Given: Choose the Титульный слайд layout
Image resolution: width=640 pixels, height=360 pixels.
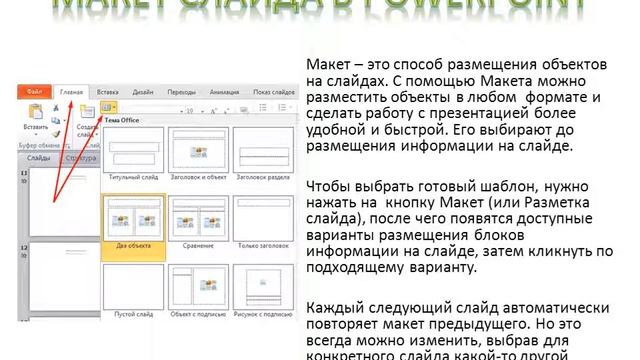Looking at the screenshot, I should click(133, 154).
